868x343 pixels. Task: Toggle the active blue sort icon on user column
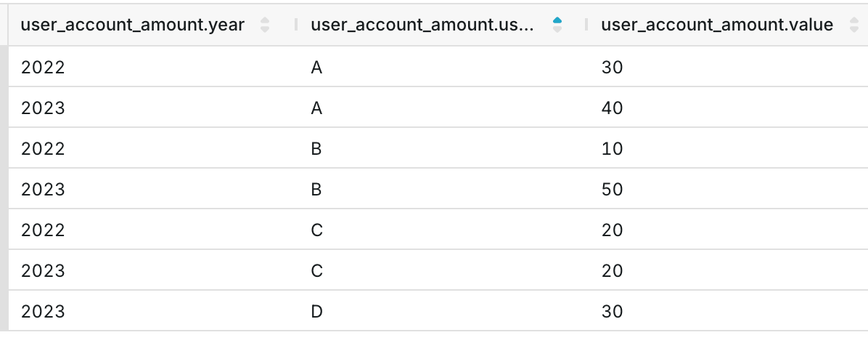pos(557,25)
